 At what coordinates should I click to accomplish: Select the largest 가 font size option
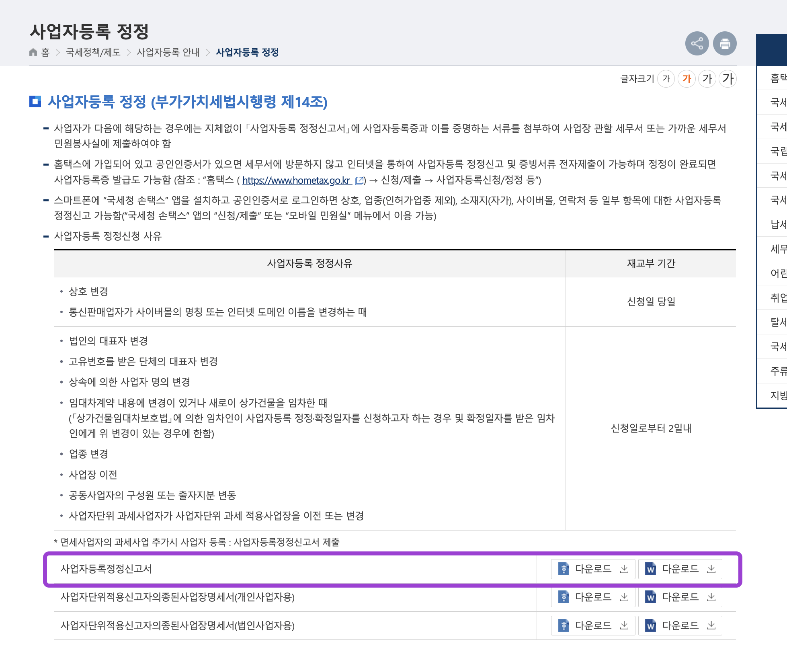[x=727, y=79]
